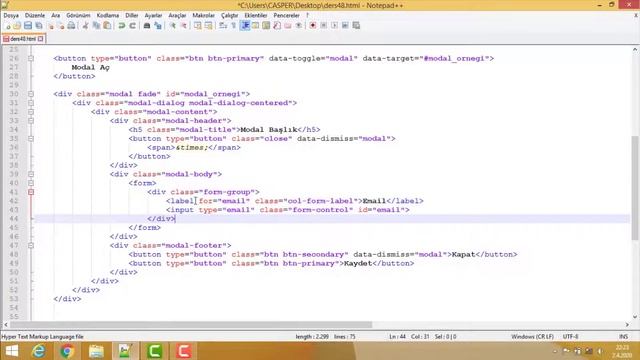Open Folder as Workspace icon
This screenshot has width=640, height=360.
point(288,26)
